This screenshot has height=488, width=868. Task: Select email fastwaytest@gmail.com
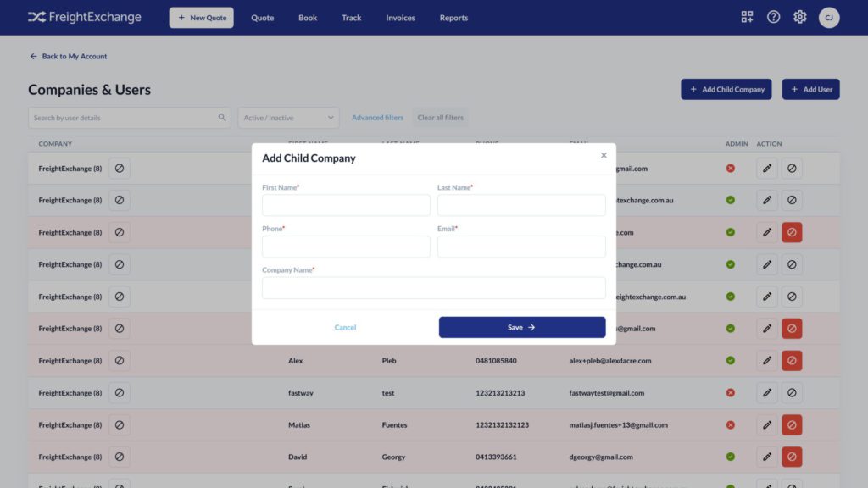(607, 393)
